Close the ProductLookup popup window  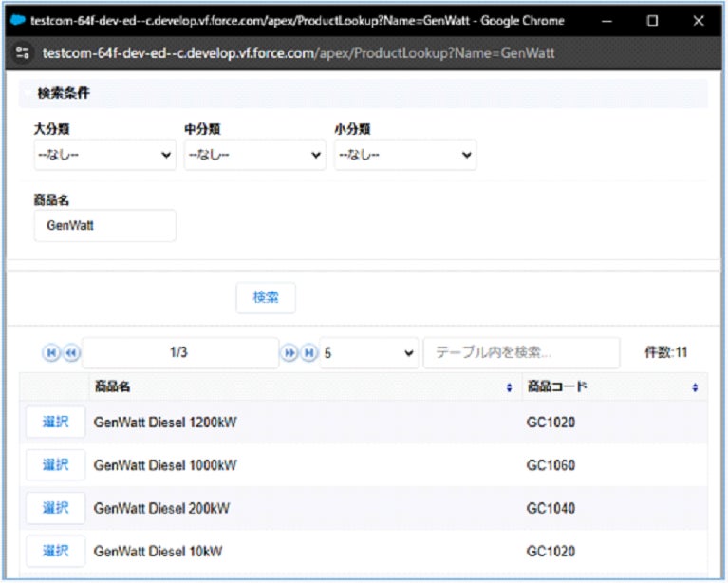coord(699,21)
